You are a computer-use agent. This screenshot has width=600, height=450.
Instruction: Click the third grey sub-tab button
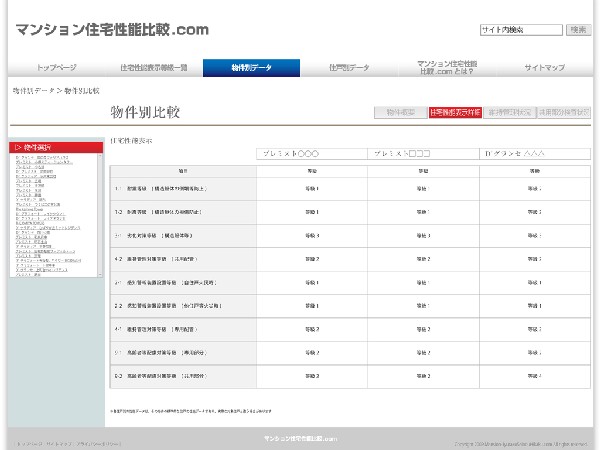pyautogui.click(x=509, y=113)
